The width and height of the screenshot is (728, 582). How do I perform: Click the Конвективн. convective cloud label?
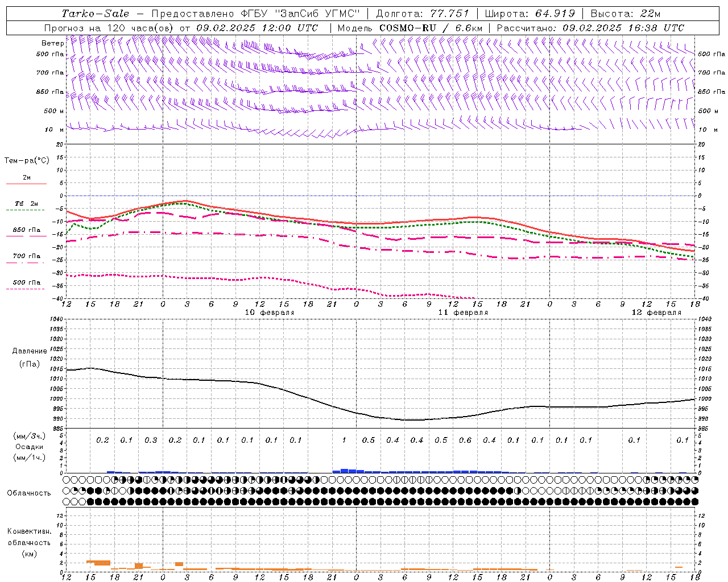coord(29,531)
